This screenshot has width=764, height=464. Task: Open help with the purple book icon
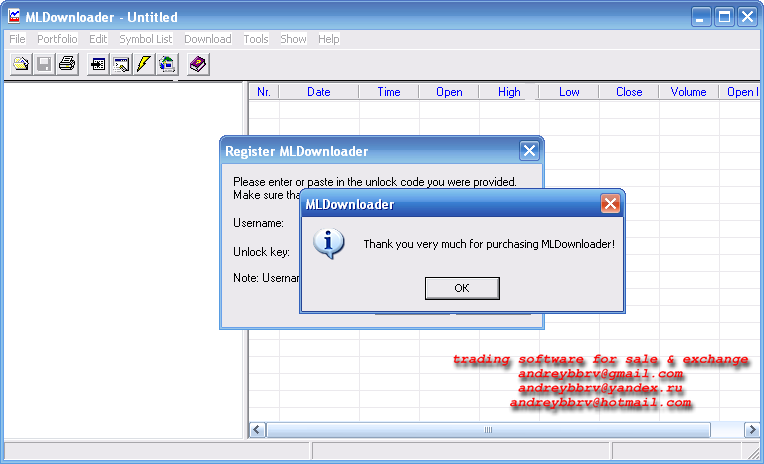[198, 64]
